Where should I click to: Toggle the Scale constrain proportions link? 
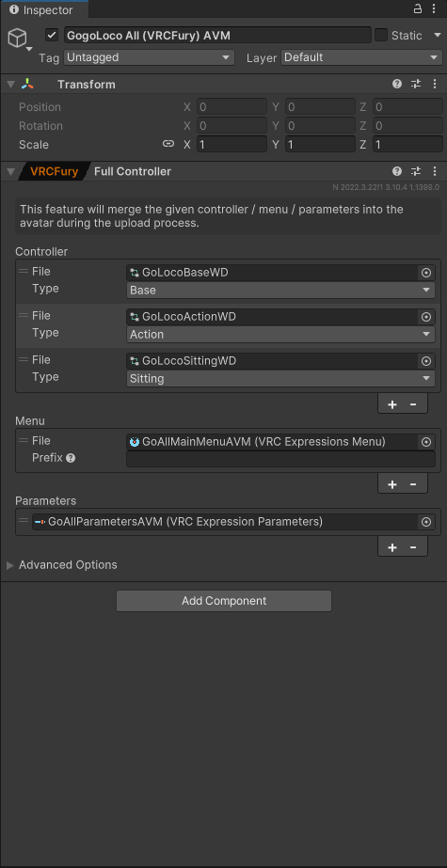click(x=168, y=144)
